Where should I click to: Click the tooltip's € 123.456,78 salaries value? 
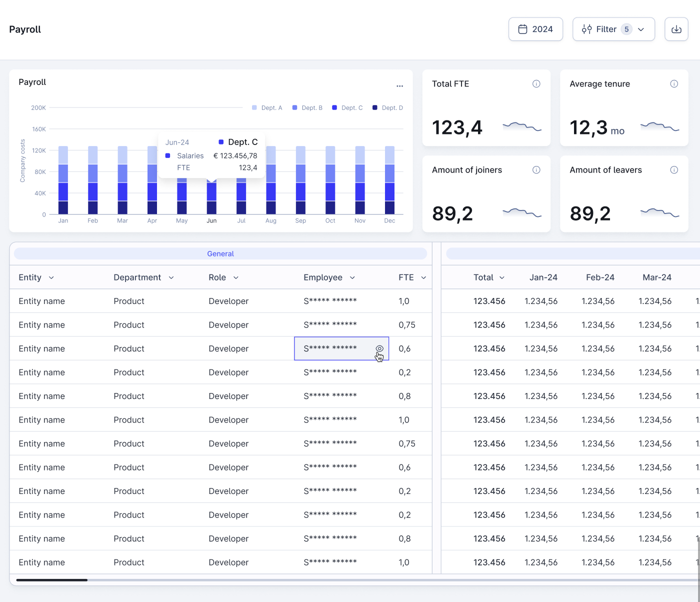(x=235, y=156)
